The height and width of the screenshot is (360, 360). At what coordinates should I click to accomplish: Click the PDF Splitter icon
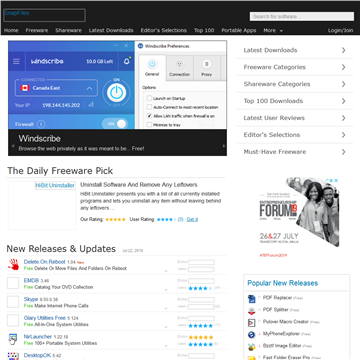251,310
